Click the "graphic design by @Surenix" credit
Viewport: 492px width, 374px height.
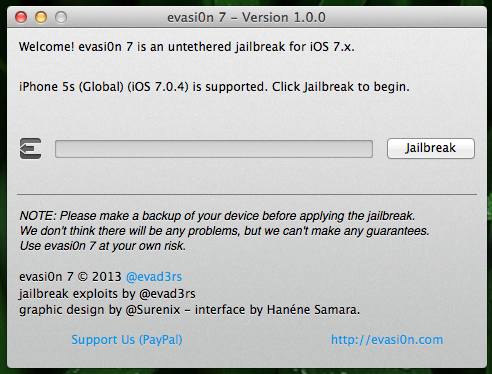coord(100,310)
